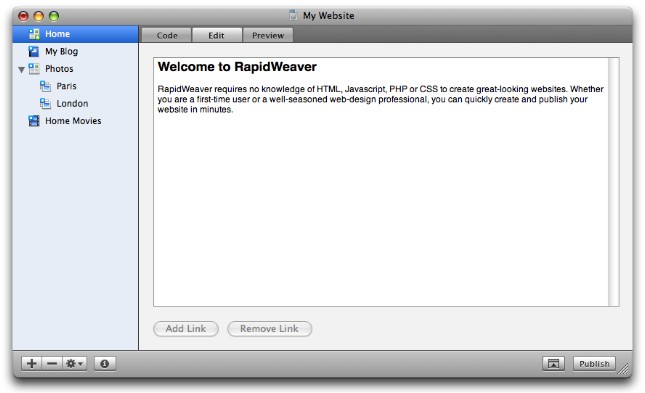The height and width of the screenshot is (393, 645).
Task: Click the document icon in title bar
Action: coord(293,16)
